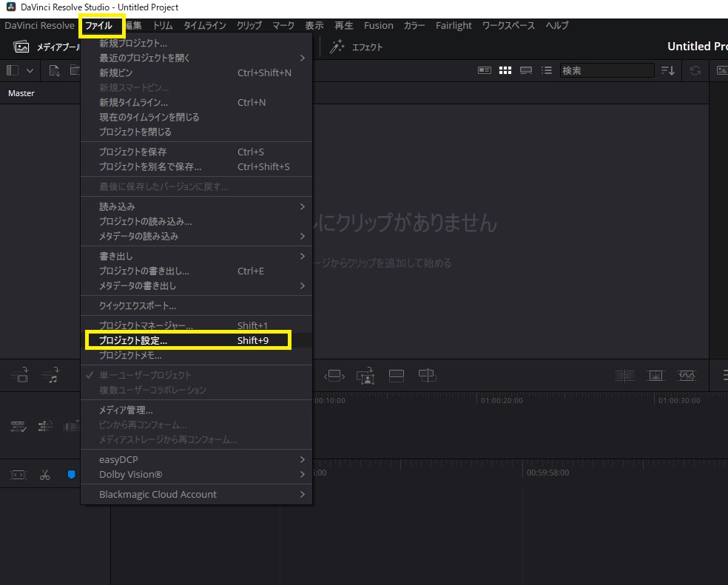This screenshot has width=728, height=585.
Task: Choose 新規ビン in the file menu
Action: (196, 73)
